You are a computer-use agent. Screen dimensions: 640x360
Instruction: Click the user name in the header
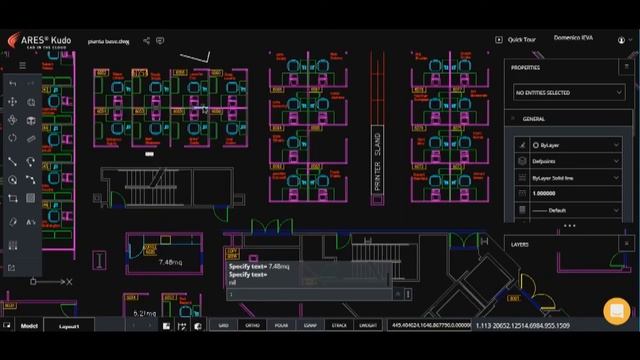(573, 38)
